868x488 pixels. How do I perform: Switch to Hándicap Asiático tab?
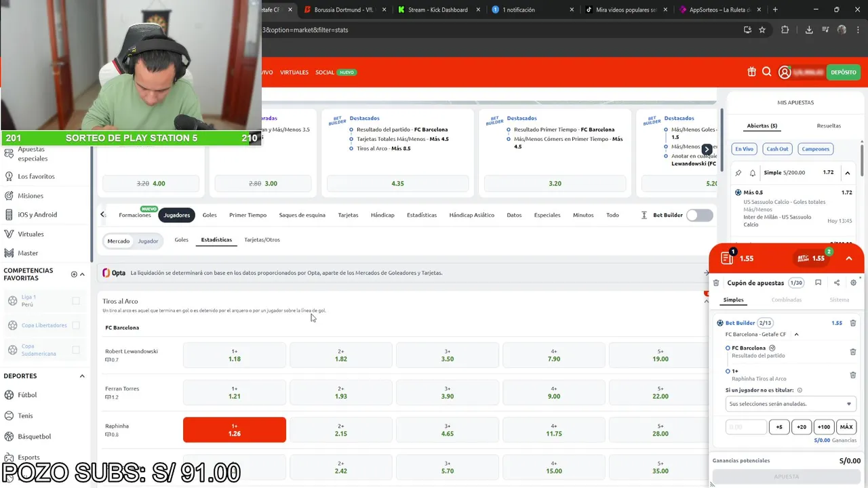click(471, 215)
